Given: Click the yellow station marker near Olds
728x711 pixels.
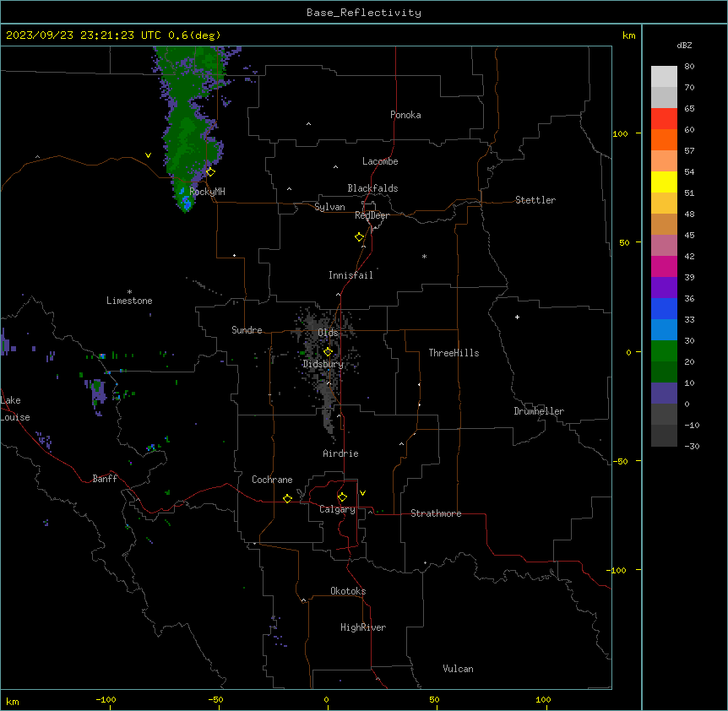Looking at the screenshot, I should coord(328,352).
